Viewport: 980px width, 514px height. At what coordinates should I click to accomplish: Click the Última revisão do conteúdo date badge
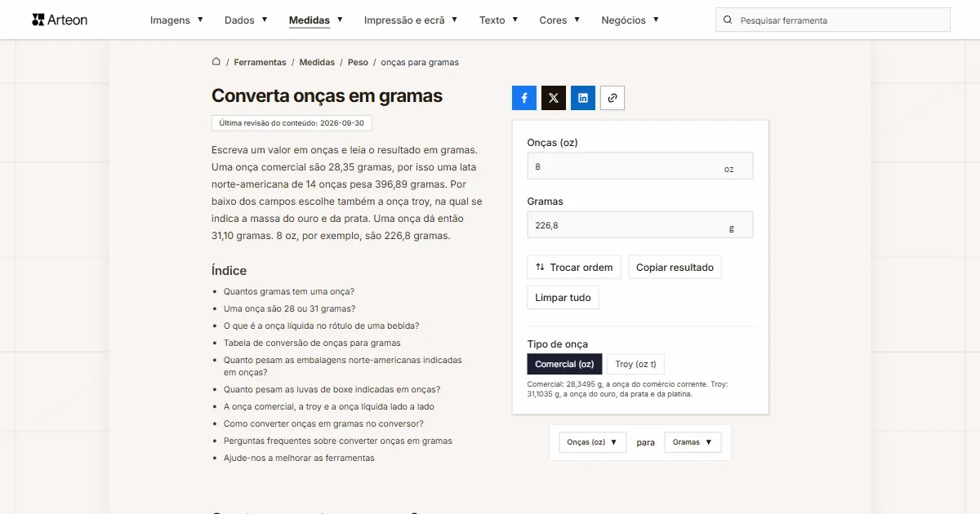pos(292,123)
